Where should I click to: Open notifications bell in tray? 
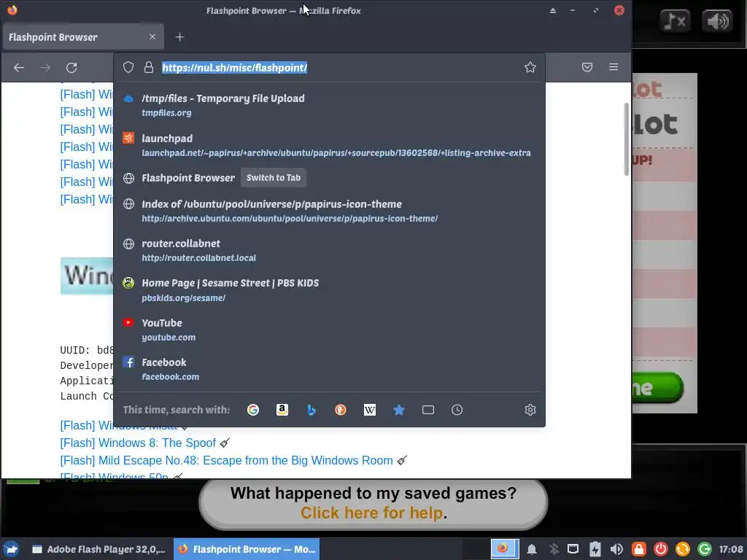(x=532, y=549)
